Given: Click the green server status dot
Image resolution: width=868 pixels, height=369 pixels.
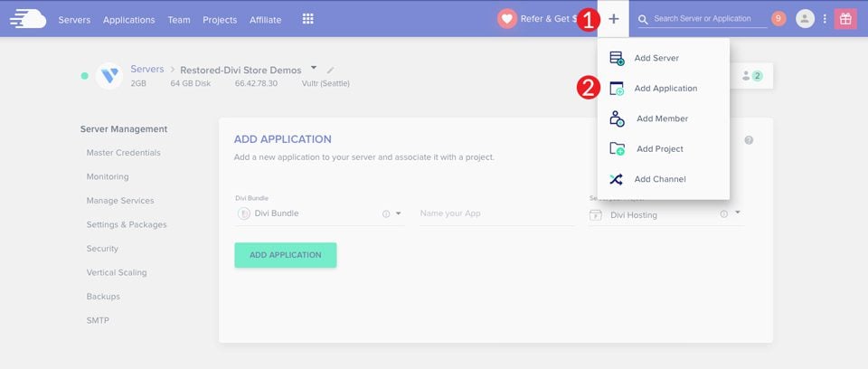Looking at the screenshot, I should (84, 76).
